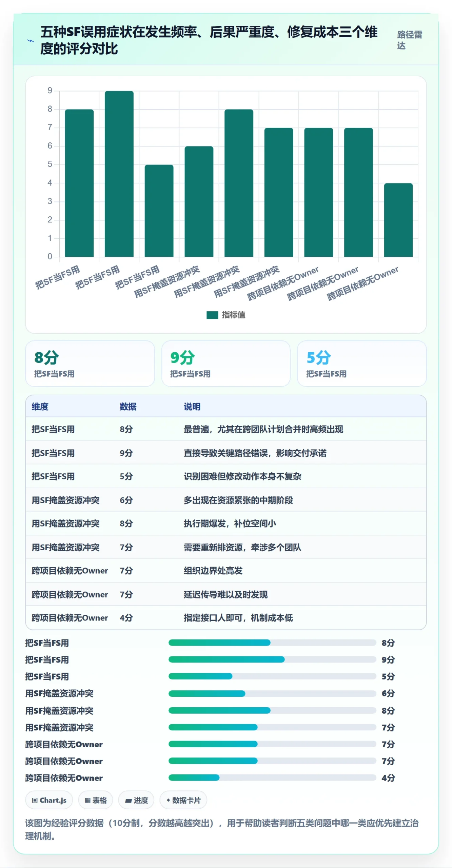Open the 8分 data card
The width and height of the screenshot is (452, 868).
pos(90,363)
